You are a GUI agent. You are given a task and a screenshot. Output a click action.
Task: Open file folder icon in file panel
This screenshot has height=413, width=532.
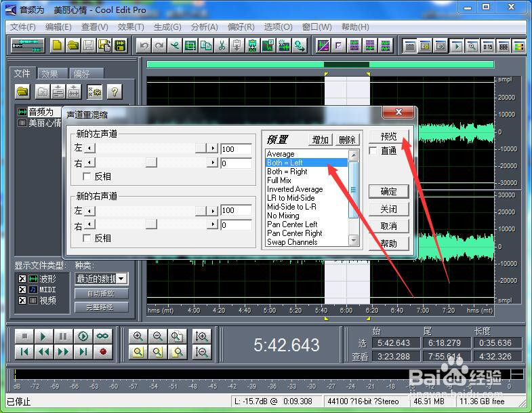click(23, 92)
